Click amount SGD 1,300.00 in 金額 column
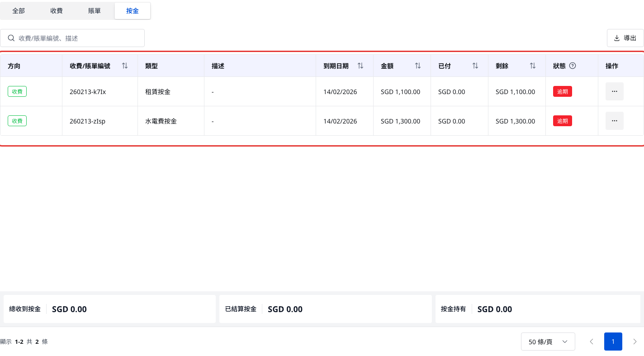Viewport: 644px width, 356px height. [400, 121]
